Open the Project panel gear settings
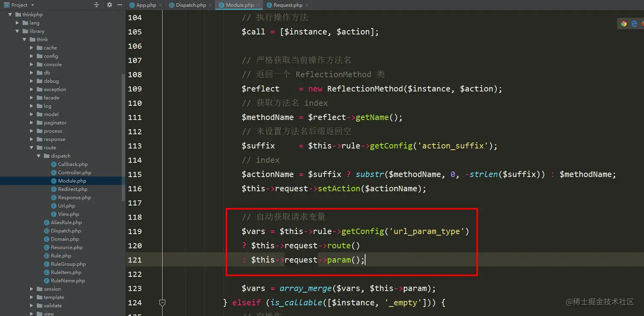The width and height of the screenshot is (644, 316). tap(109, 5)
